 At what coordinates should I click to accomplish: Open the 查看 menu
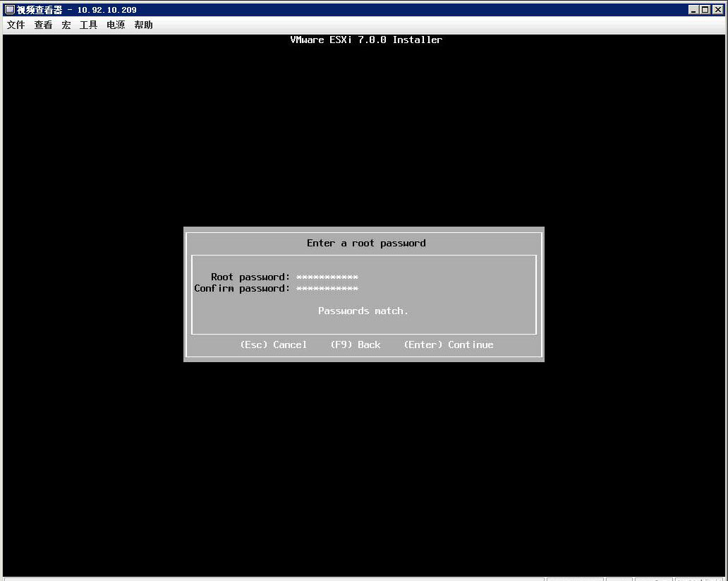coord(43,25)
